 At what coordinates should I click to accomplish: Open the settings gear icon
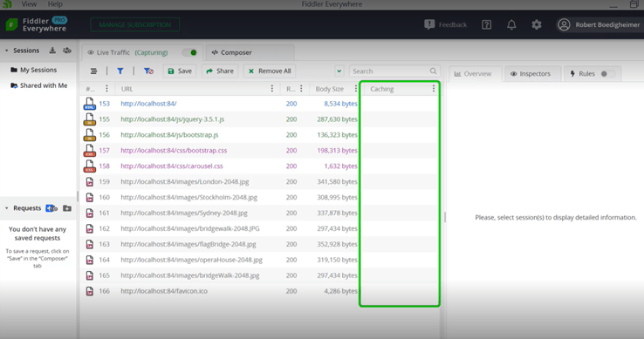[x=537, y=24]
